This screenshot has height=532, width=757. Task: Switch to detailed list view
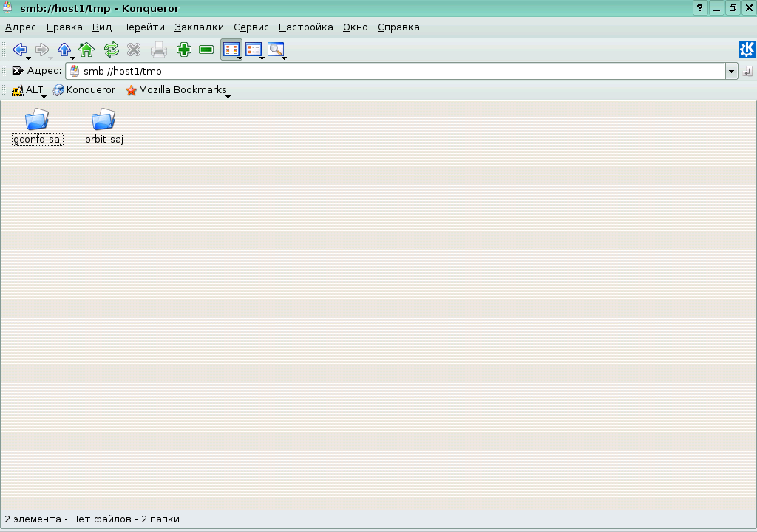[x=254, y=50]
